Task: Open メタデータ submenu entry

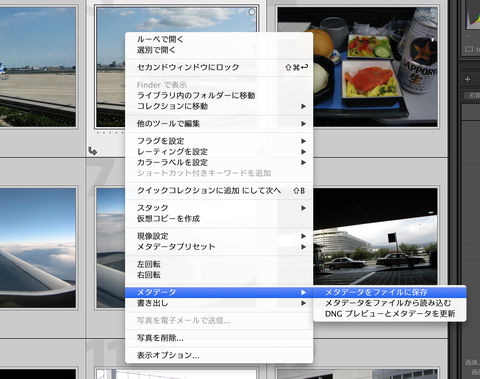Action: 219,292
